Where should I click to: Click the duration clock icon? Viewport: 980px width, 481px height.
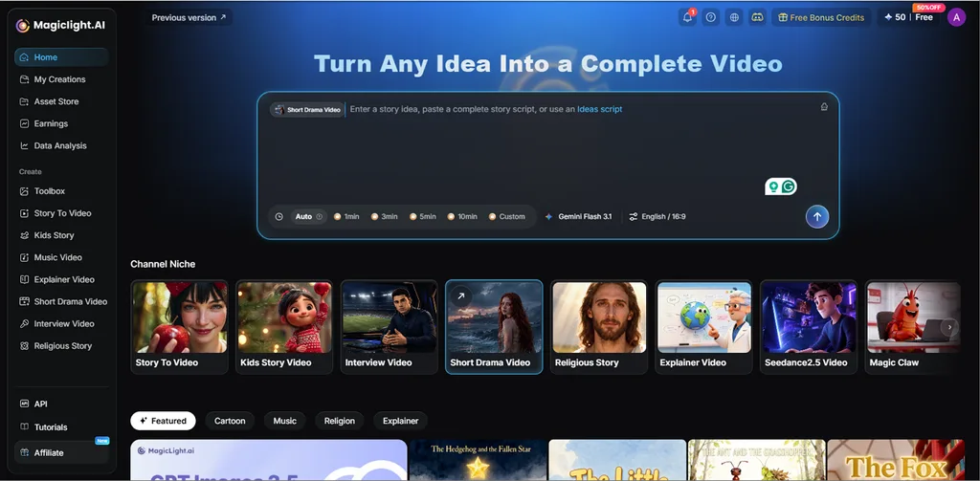[x=278, y=217]
